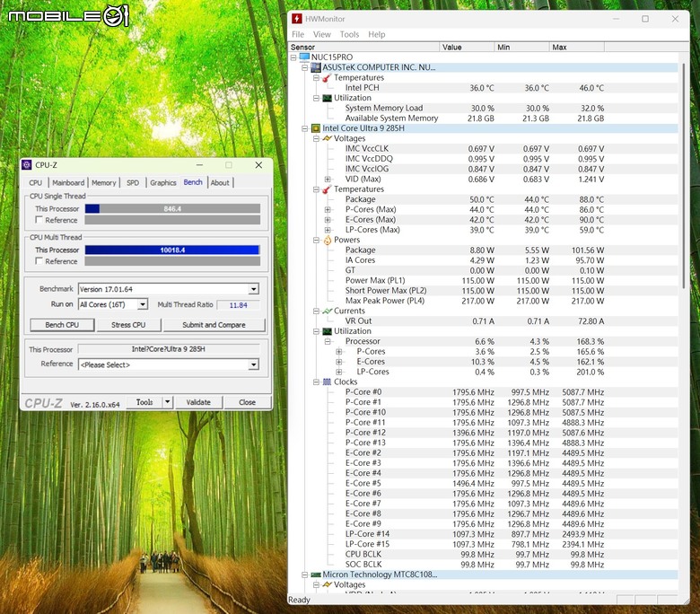Expand the P-Cores (Max) temperature row

click(328, 209)
